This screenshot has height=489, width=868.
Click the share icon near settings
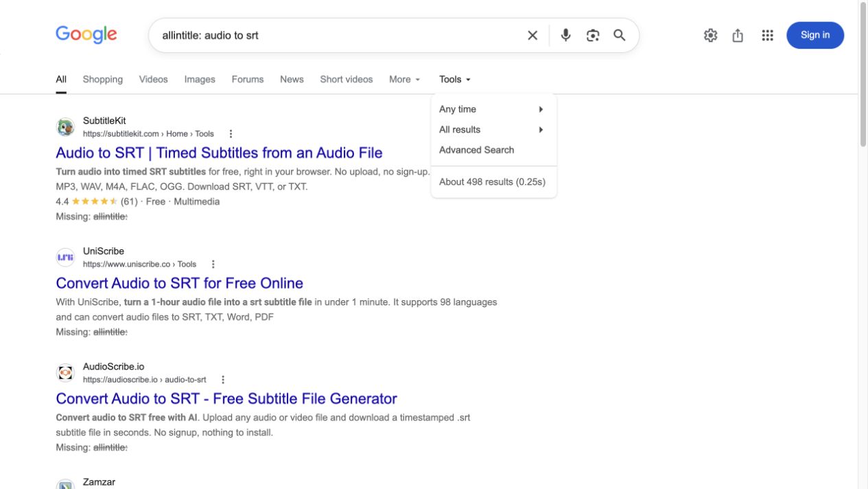pyautogui.click(x=738, y=35)
